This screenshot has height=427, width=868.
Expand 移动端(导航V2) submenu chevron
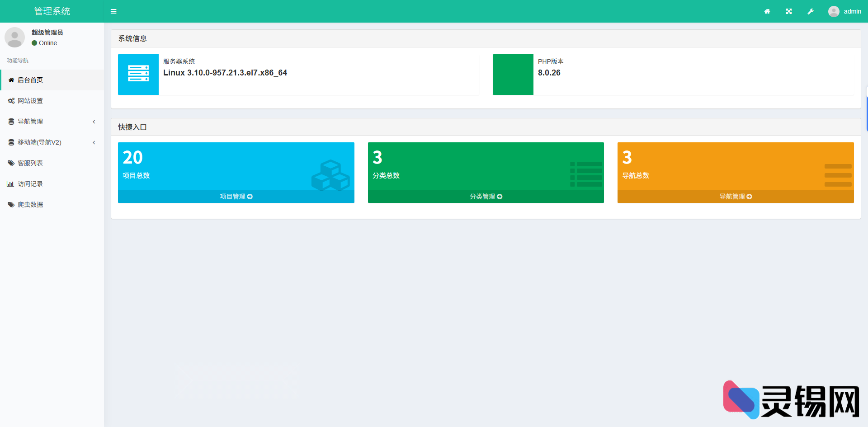click(x=94, y=142)
